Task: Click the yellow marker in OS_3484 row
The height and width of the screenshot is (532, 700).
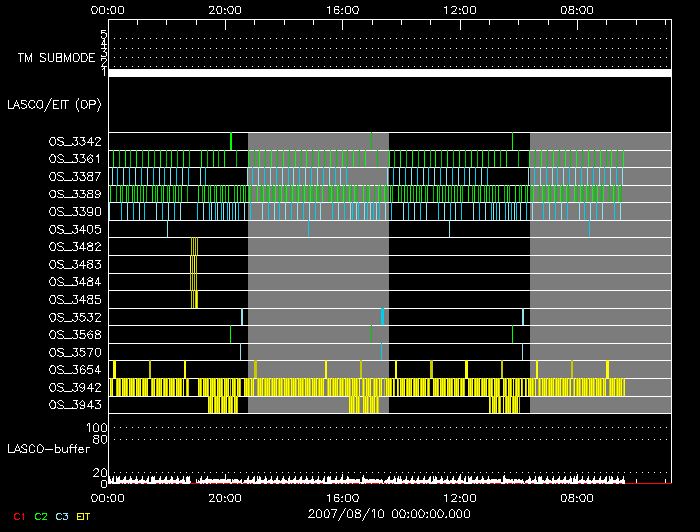Action: click(193, 282)
